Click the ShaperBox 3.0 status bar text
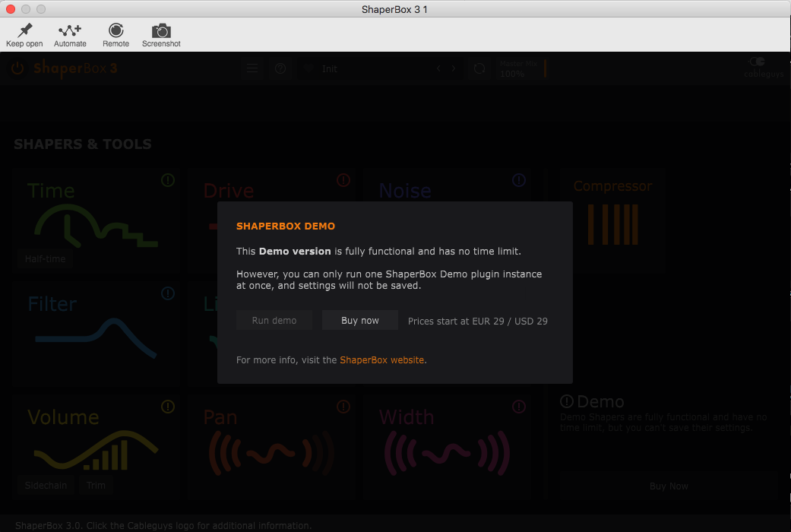791x532 pixels. [163, 525]
